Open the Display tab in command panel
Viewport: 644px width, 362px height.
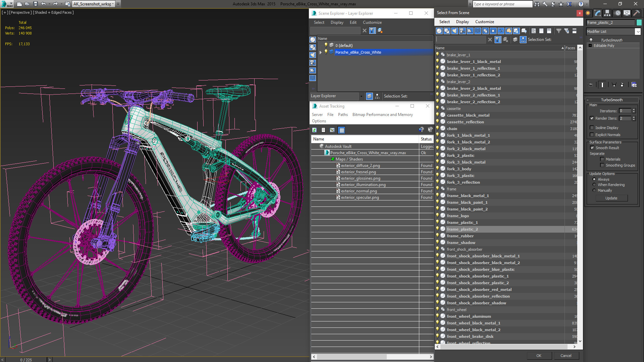click(x=627, y=13)
